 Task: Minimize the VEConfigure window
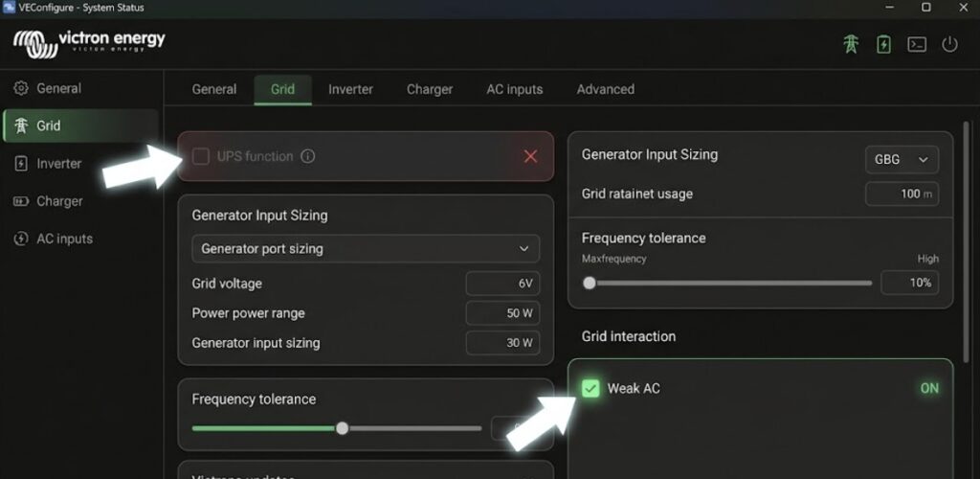point(890,8)
